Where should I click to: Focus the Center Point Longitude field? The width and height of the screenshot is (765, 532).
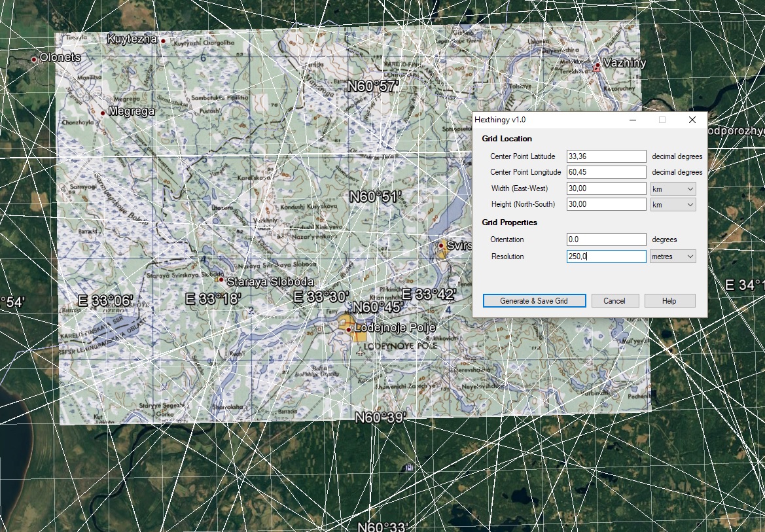pyautogui.click(x=607, y=172)
